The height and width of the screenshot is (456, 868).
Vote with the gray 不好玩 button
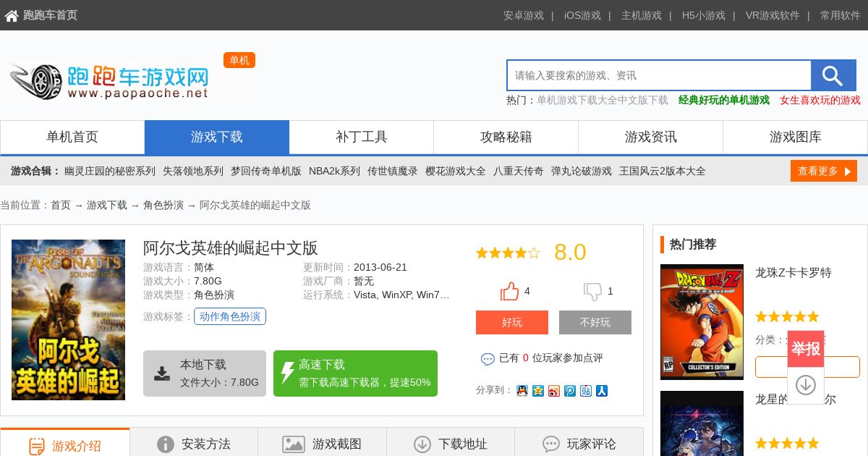click(595, 322)
